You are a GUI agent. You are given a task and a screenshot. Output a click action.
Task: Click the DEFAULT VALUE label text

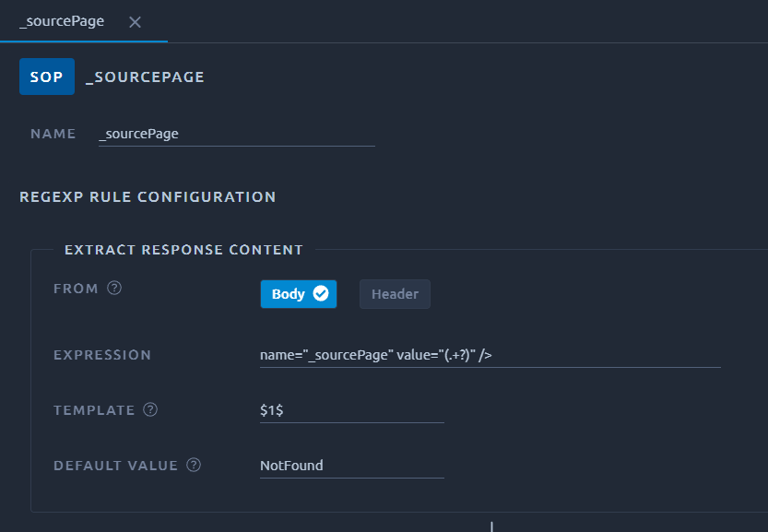pyautogui.click(x=115, y=466)
